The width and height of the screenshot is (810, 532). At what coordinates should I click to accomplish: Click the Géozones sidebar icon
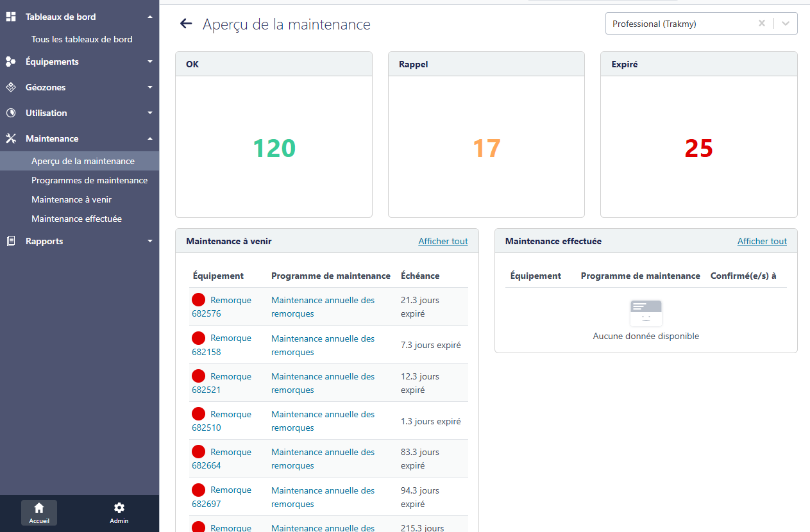(x=11, y=87)
